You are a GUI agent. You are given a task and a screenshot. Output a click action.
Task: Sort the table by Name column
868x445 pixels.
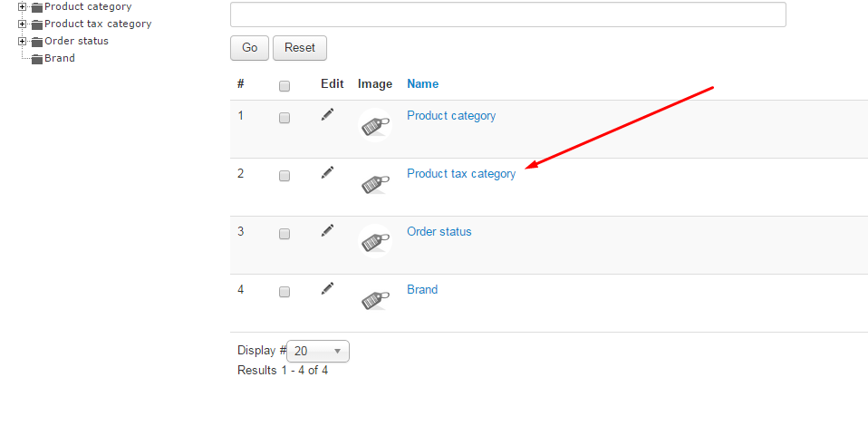pos(422,84)
